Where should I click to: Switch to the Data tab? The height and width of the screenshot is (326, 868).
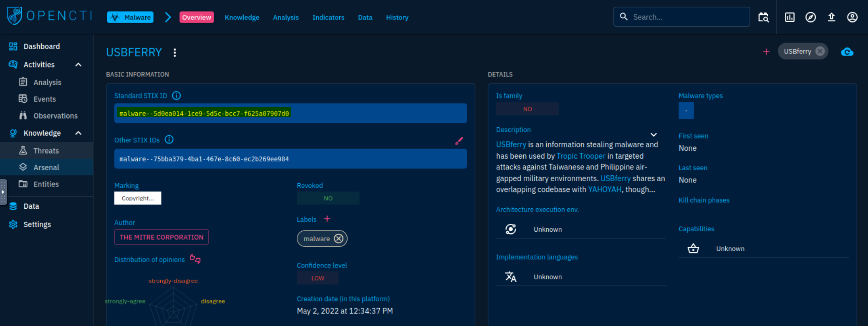365,17
